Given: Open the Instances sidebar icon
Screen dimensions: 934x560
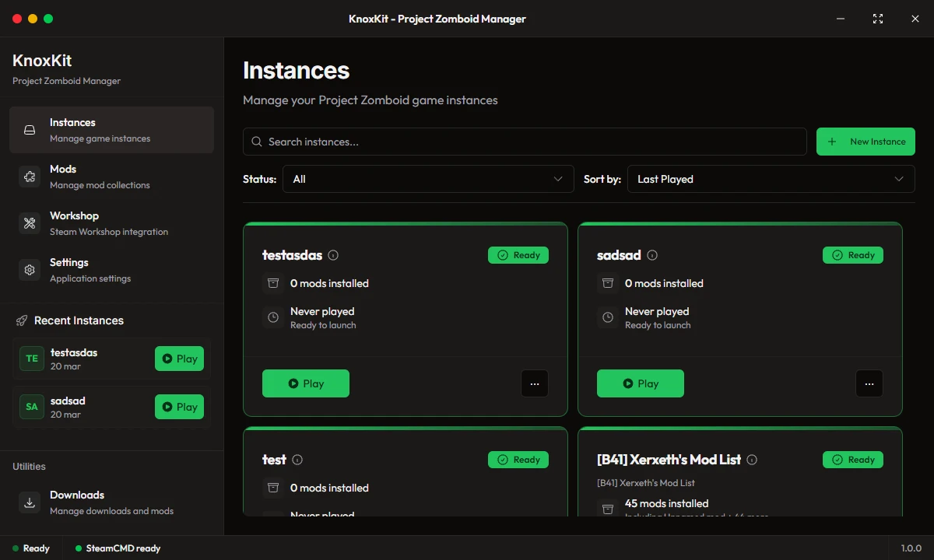Looking at the screenshot, I should click(x=30, y=131).
